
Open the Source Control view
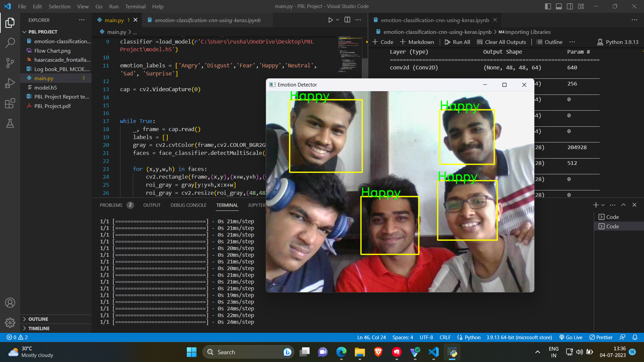[x=10, y=63]
